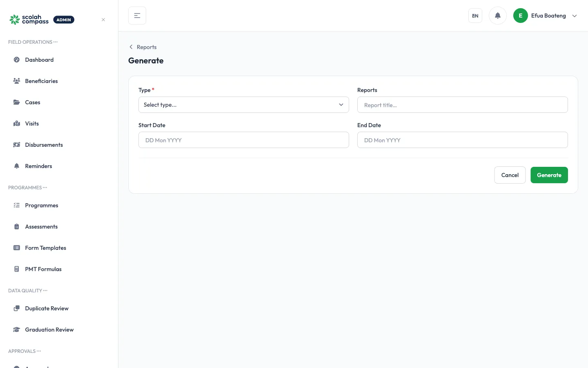Click the green E user avatar
Screen dimensions: 588x368
click(x=521, y=16)
